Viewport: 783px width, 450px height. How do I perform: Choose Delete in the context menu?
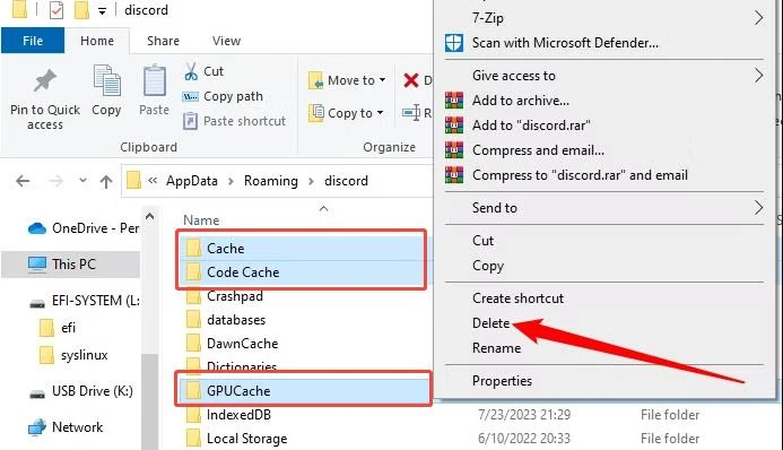[604, 323]
